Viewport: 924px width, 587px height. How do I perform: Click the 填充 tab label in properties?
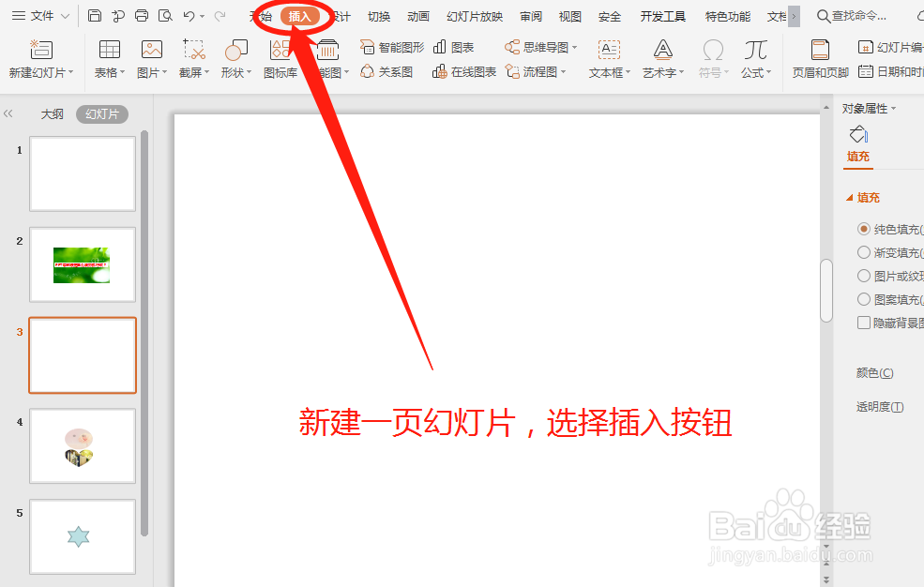click(x=858, y=156)
